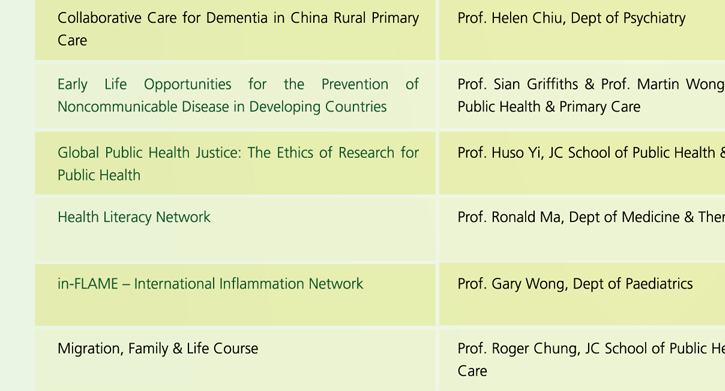The width and height of the screenshot is (725, 391).
Task: Click the Prof. Helen Chiu name
Action: (x=511, y=18)
